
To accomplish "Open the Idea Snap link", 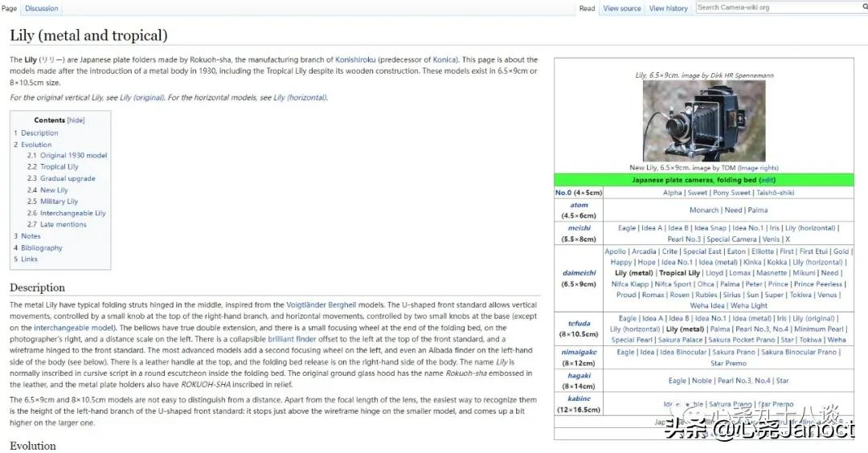I will click(710, 228).
